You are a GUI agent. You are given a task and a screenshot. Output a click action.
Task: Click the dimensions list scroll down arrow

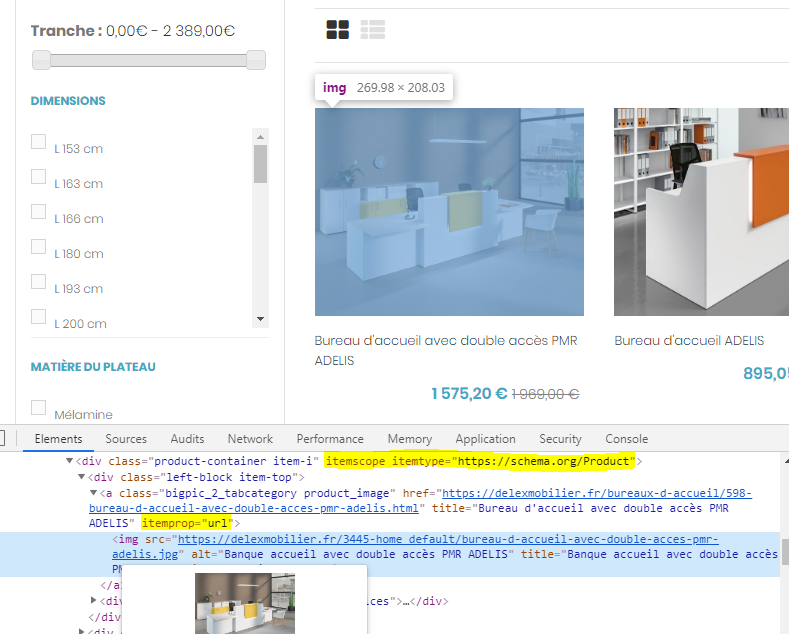pyautogui.click(x=260, y=319)
